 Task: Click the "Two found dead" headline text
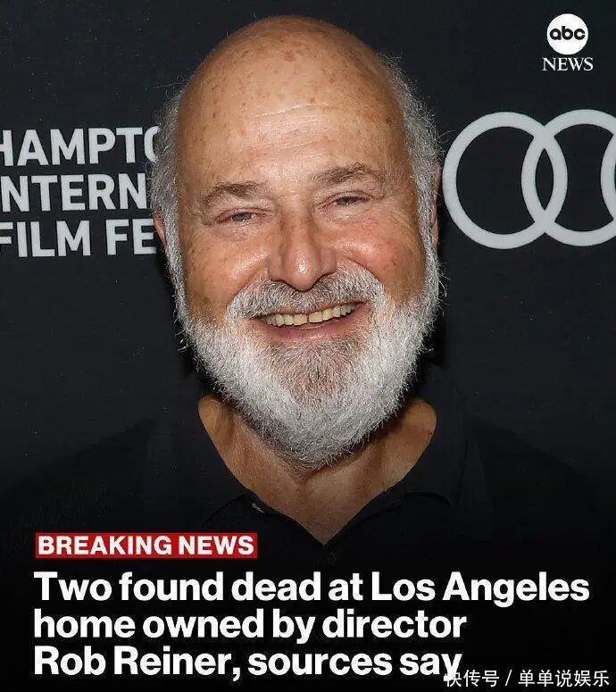click(x=178, y=587)
